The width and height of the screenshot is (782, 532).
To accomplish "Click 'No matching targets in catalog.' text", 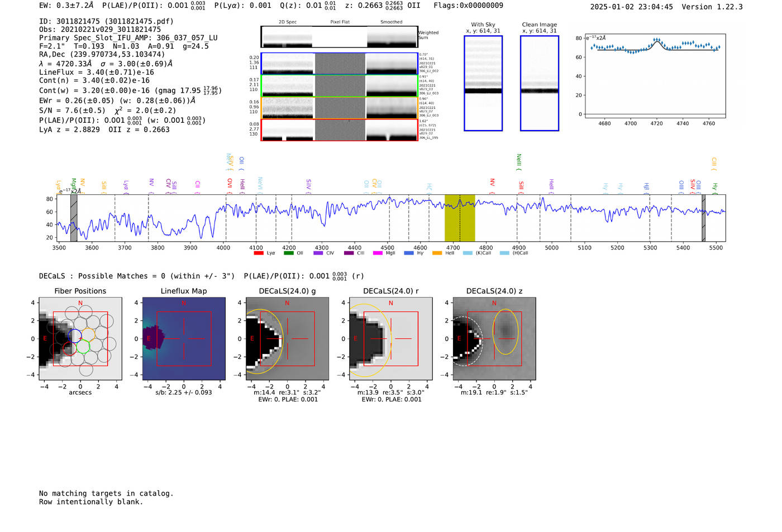I will 106,493.
